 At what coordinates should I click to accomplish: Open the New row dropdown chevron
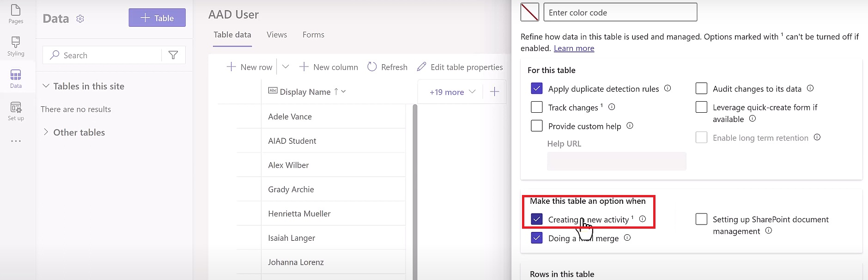[x=285, y=67]
